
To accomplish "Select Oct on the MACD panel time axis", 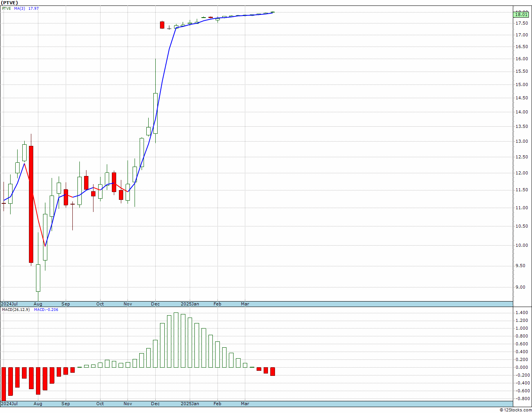I will point(100,404).
